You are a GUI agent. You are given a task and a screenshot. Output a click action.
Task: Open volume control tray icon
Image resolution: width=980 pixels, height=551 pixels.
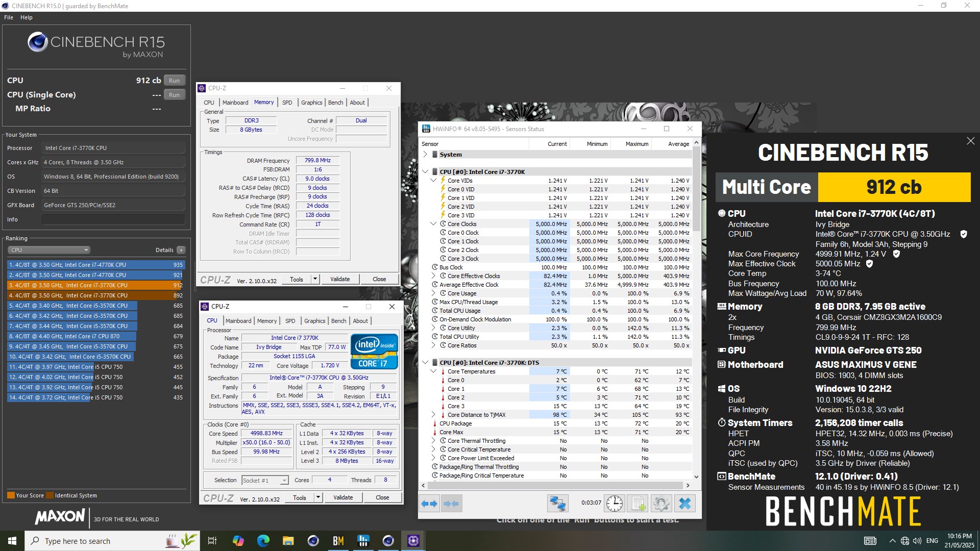(x=917, y=541)
